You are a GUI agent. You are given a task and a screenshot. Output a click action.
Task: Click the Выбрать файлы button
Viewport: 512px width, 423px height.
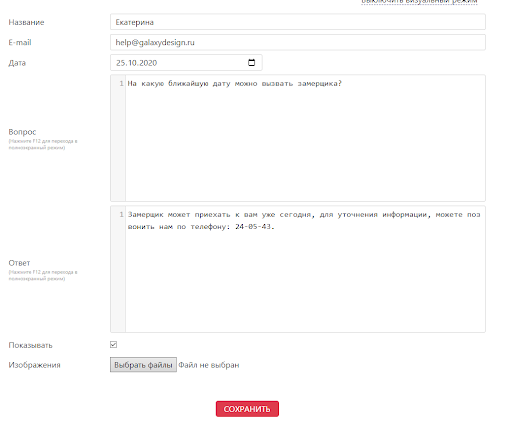[143, 365]
